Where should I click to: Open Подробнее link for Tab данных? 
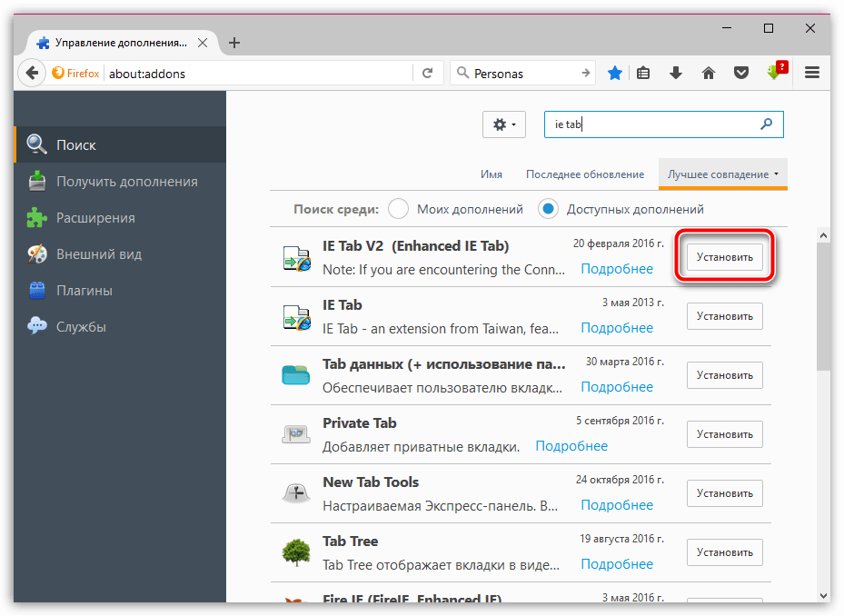tap(617, 387)
